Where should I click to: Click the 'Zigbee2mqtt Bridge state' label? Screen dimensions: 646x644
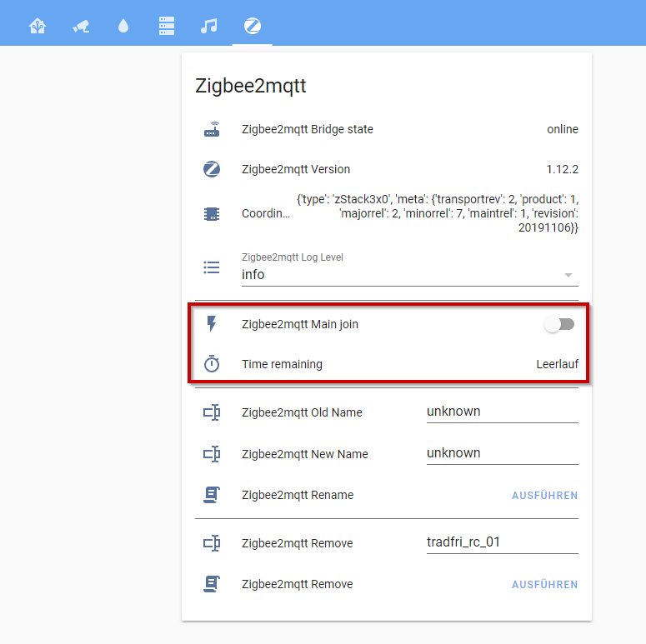pos(308,129)
